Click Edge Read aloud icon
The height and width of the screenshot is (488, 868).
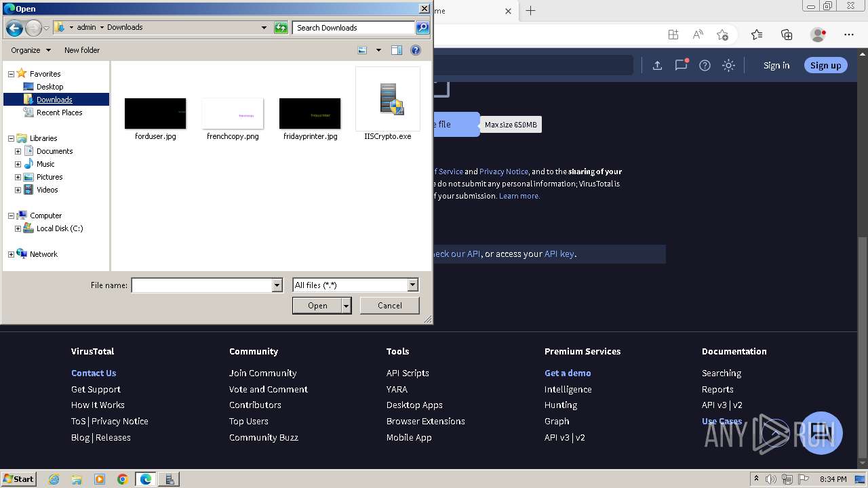point(697,35)
